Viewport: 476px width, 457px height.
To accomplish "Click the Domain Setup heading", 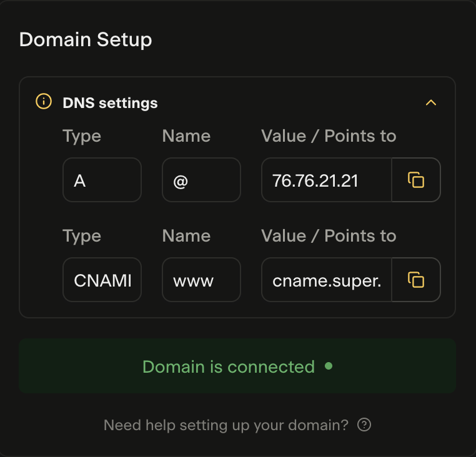I will coord(86,40).
